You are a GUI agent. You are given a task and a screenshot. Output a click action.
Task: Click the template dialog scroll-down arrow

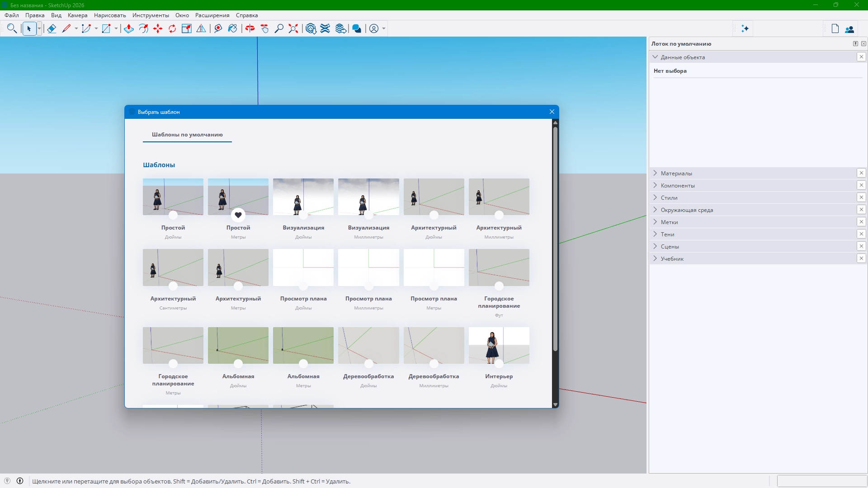(555, 404)
